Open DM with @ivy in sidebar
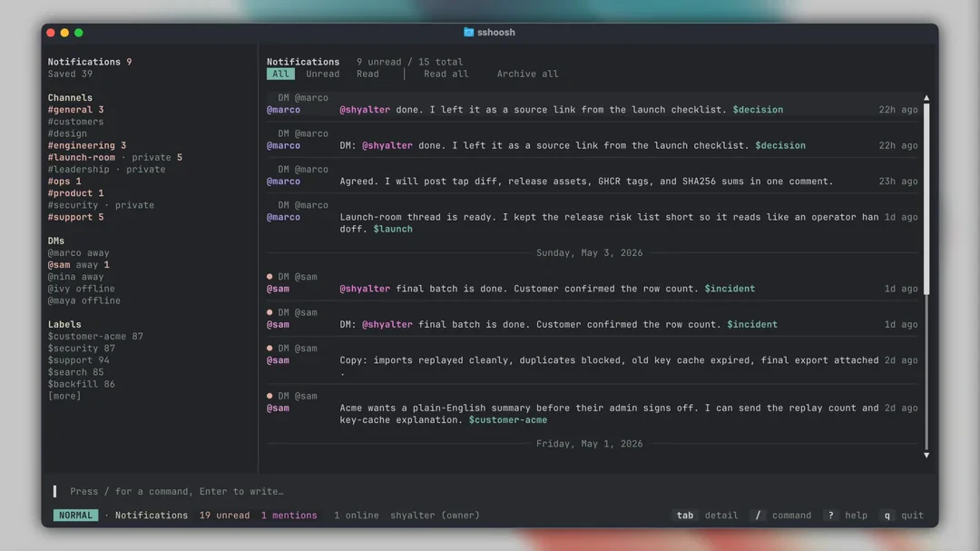The height and width of the screenshot is (551, 980). (x=82, y=289)
